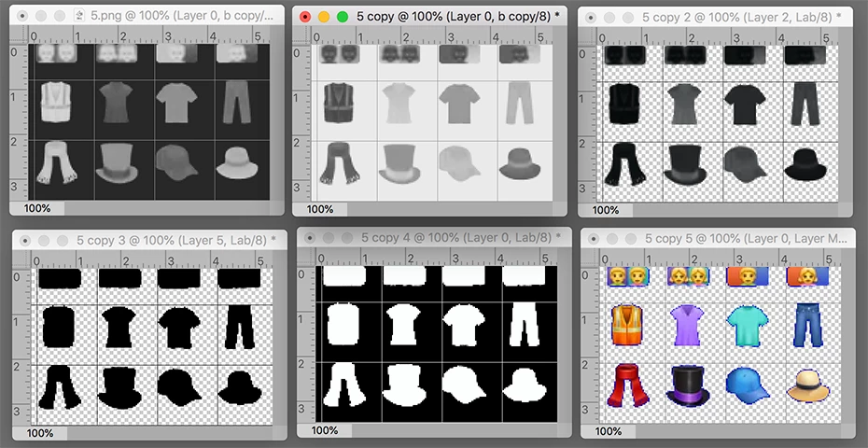Click the teal t-shirt in 5 copy 5
868x448 pixels.
pyautogui.click(x=748, y=327)
